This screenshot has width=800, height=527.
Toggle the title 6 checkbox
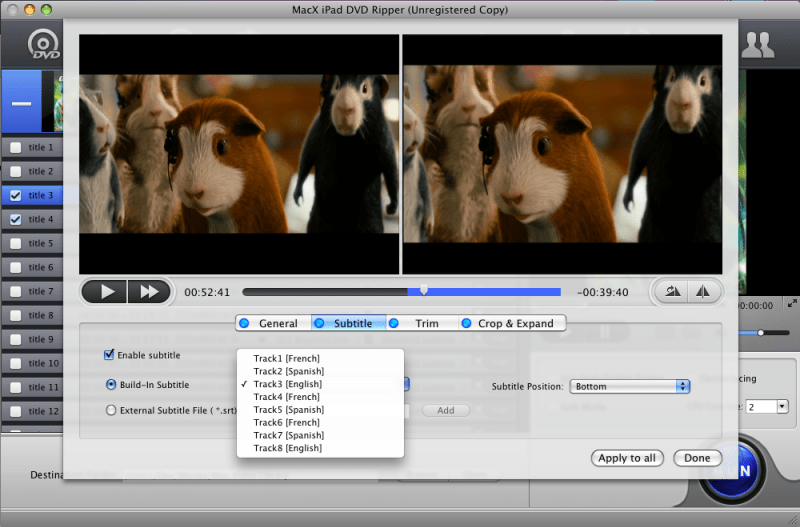(x=16, y=267)
